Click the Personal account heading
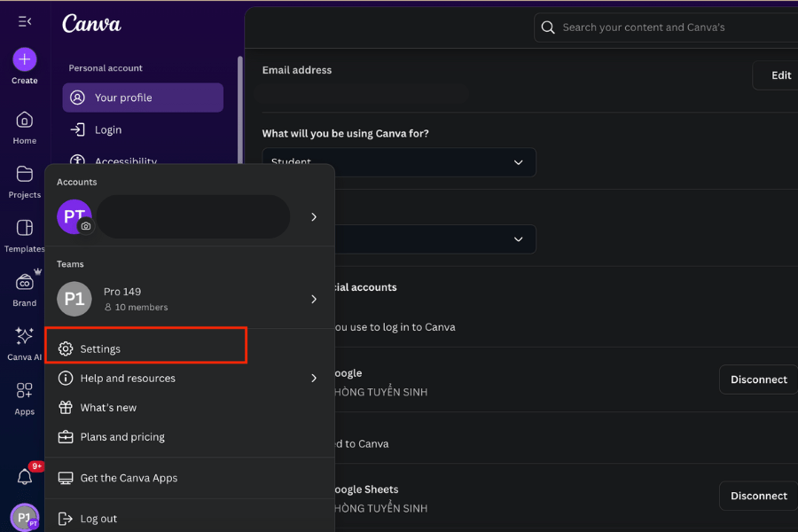798x532 pixels. (x=106, y=68)
